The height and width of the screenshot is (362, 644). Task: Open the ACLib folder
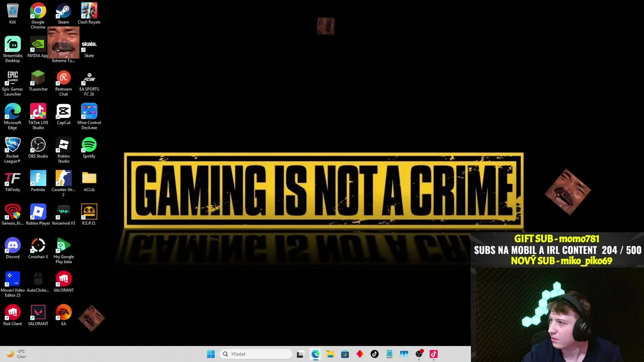[x=89, y=182]
